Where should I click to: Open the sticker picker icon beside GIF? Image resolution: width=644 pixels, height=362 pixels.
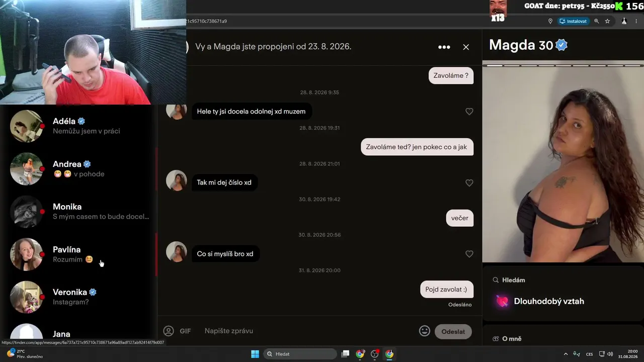point(169,331)
